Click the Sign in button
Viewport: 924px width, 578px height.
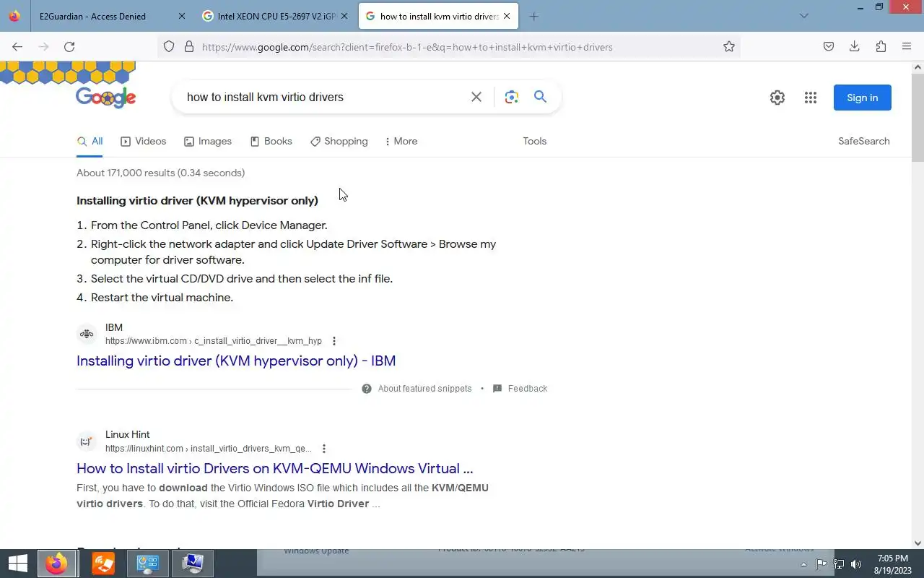point(863,98)
